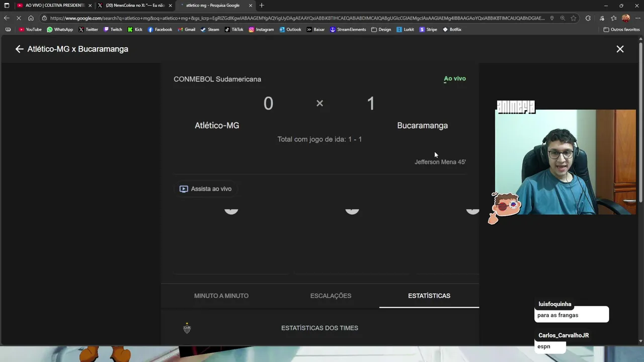Click the Atlético-MG crest in team statistics
The height and width of the screenshot is (362, 644).
(187, 328)
